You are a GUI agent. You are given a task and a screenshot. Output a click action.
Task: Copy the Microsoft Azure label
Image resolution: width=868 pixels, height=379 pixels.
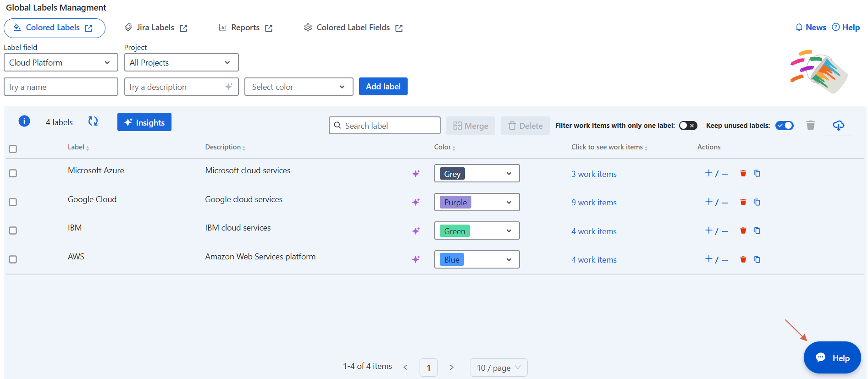(x=757, y=173)
